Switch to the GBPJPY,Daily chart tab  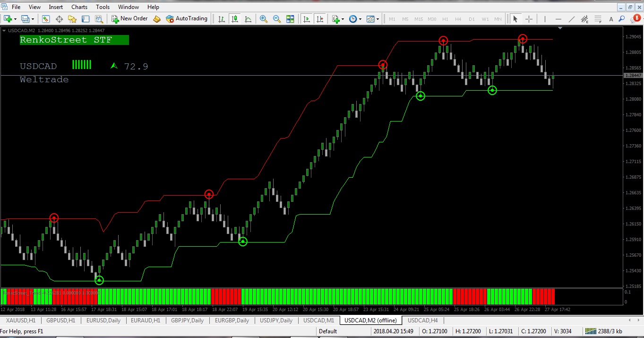(x=188, y=320)
